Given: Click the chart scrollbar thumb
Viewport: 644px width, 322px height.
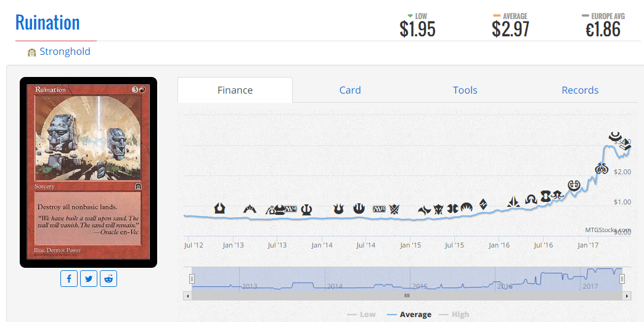Looking at the screenshot, I should [407, 296].
